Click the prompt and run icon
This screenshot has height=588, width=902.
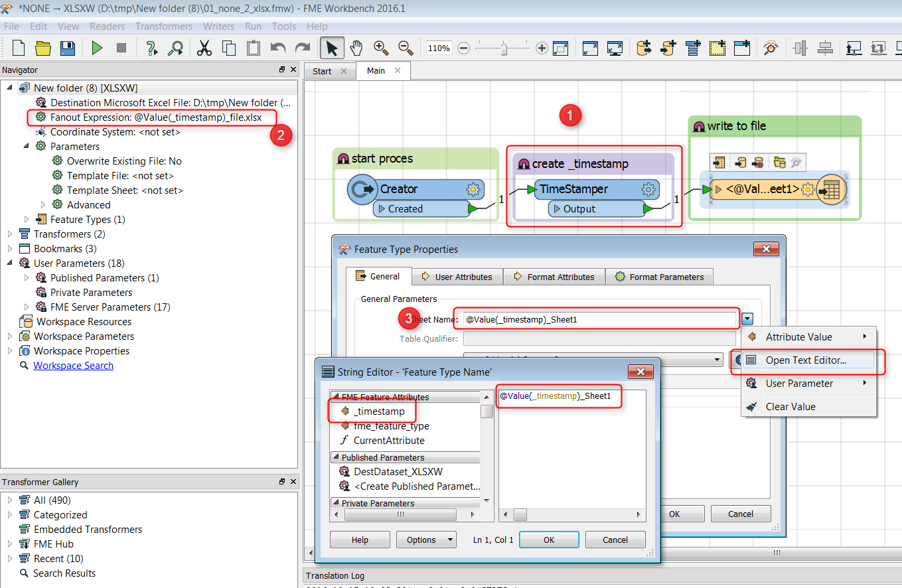(152, 48)
